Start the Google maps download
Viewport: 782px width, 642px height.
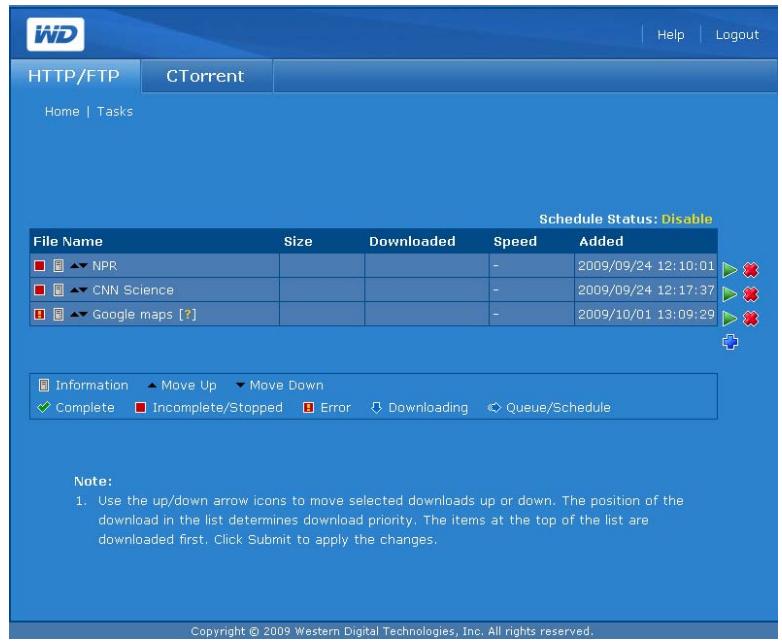[x=730, y=318]
